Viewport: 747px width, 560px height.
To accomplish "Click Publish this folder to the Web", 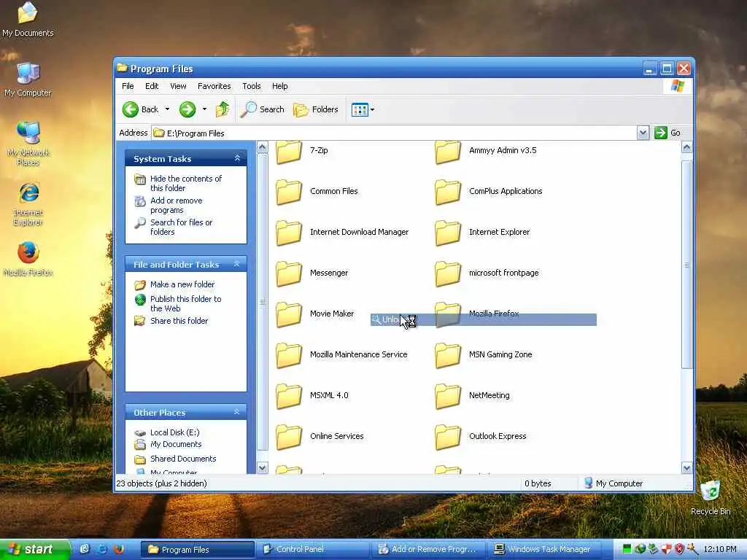I will coord(186,304).
